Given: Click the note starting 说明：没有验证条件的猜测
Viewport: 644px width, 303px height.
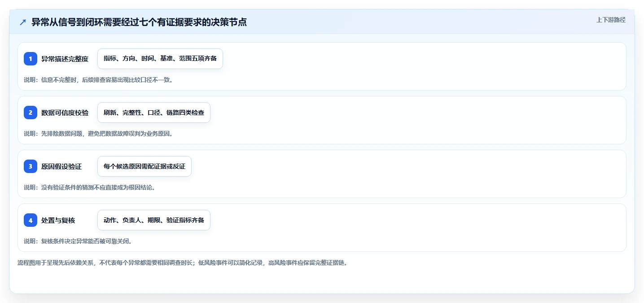Looking at the screenshot, I should tap(89, 187).
